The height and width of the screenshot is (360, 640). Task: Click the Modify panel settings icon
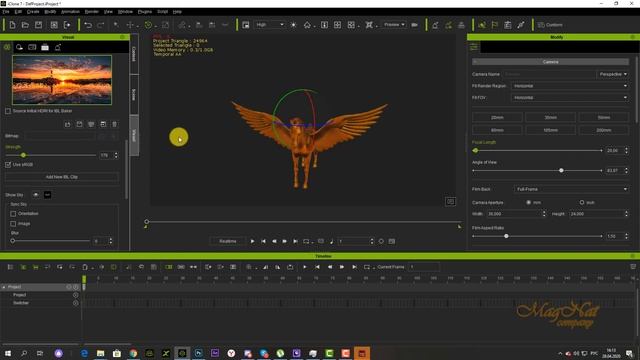(x=473, y=47)
